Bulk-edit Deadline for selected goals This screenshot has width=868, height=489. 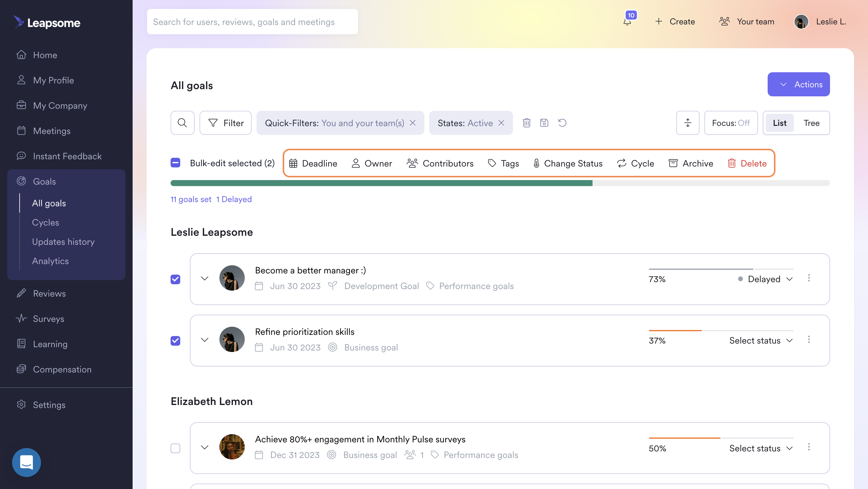313,163
